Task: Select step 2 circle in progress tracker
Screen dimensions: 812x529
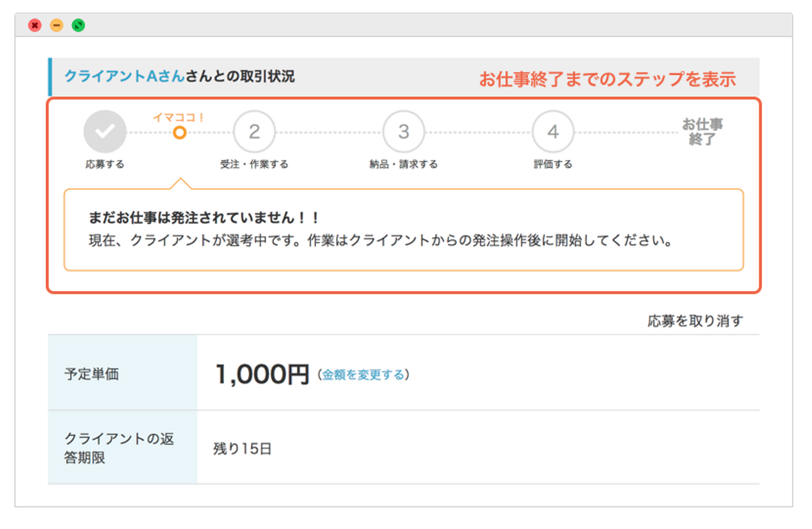Action: pos(254,131)
